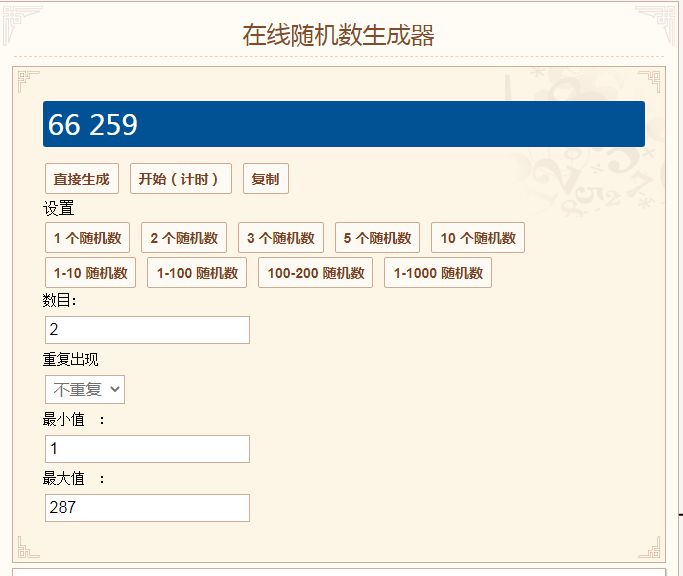This screenshot has height=576, width=683.
Task: Focus the 最小值 input field
Action: pyautogui.click(x=147, y=449)
